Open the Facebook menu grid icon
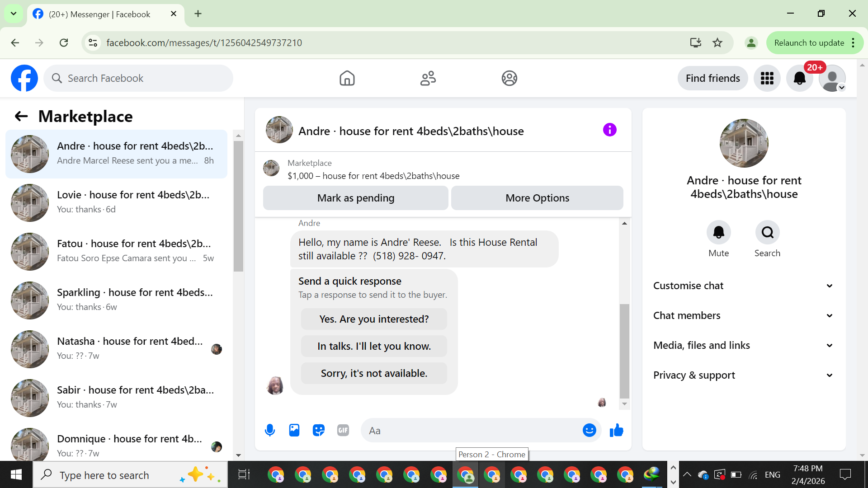Viewport: 868px width, 488px height. click(767, 78)
